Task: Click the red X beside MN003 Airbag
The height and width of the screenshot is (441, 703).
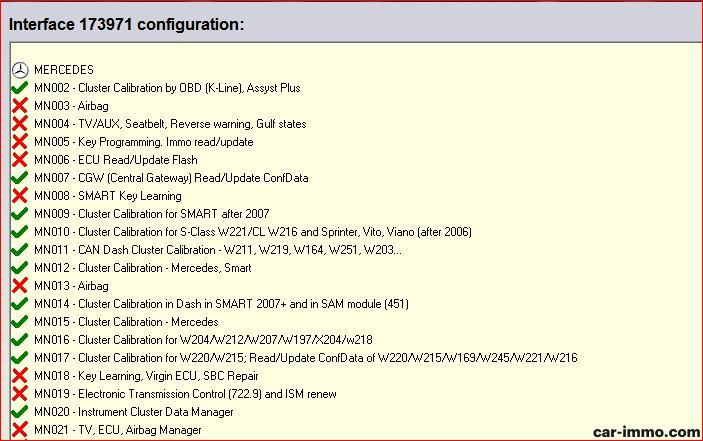Action: point(19,106)
